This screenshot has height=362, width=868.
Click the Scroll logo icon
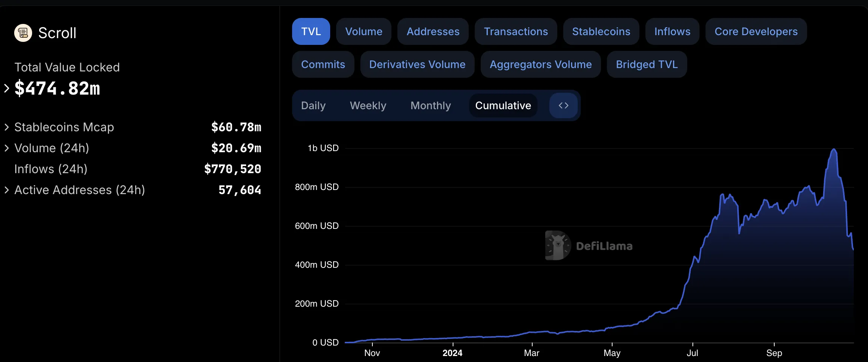tap(23, 33)
